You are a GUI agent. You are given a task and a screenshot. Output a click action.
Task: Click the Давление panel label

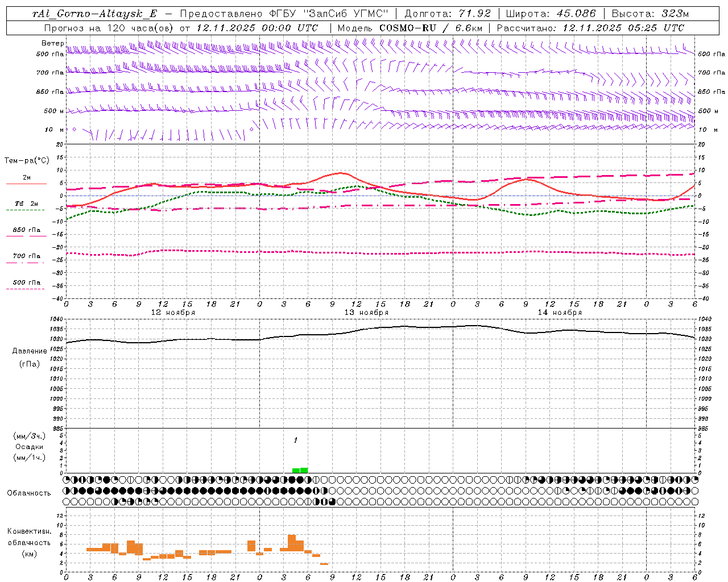click(x=30, y=351)
